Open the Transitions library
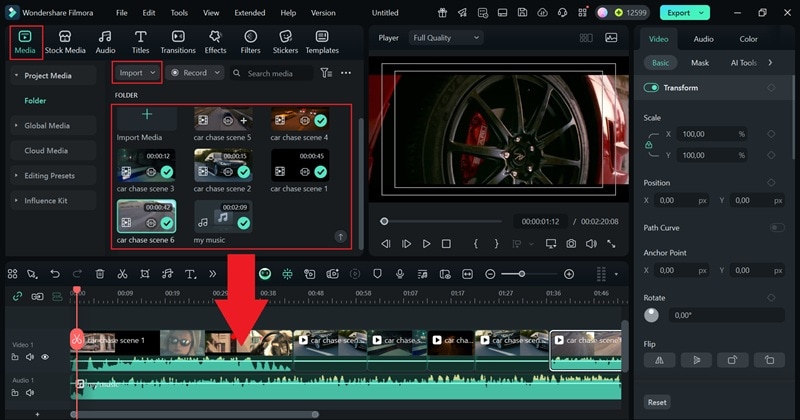 (x=178, y=41)
